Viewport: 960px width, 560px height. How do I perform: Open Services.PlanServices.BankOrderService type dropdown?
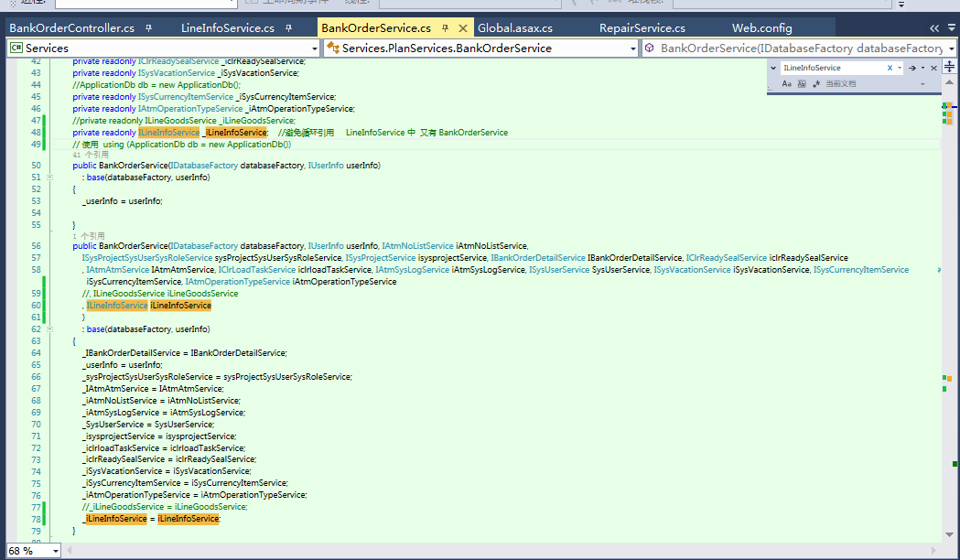(x=632, y=48)
